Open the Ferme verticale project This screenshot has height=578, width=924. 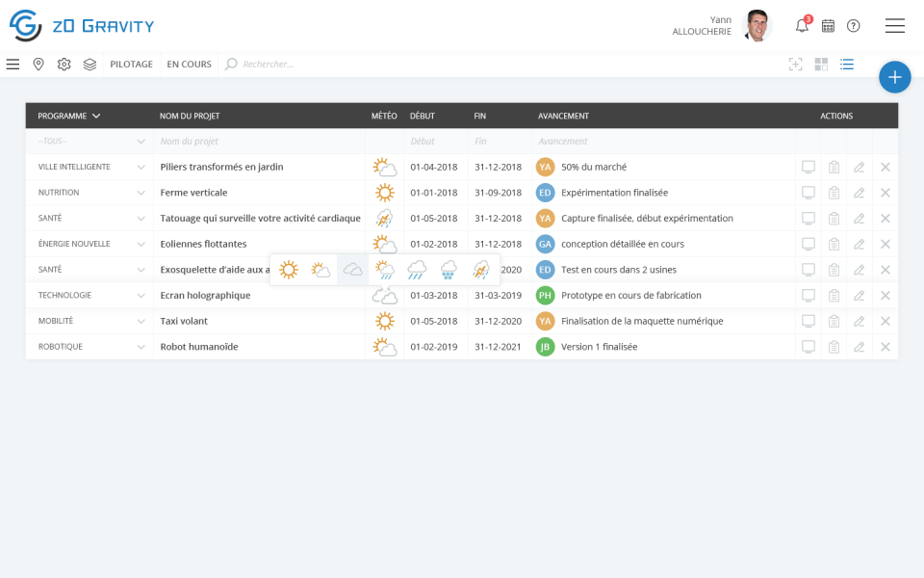pyautogui.click(x=193, y=193)
